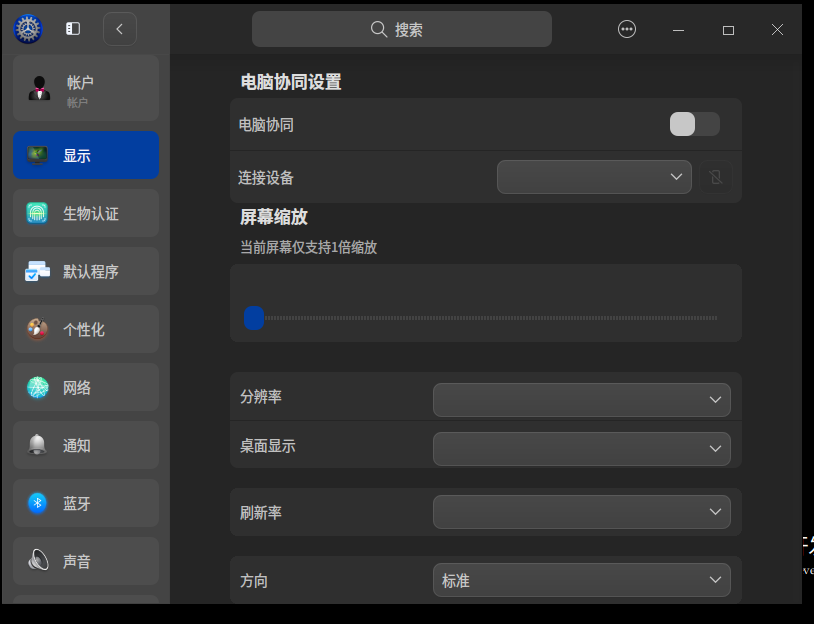Switch to the 显示 display section
Screen dimensions: 814x624
coord(86,155)
